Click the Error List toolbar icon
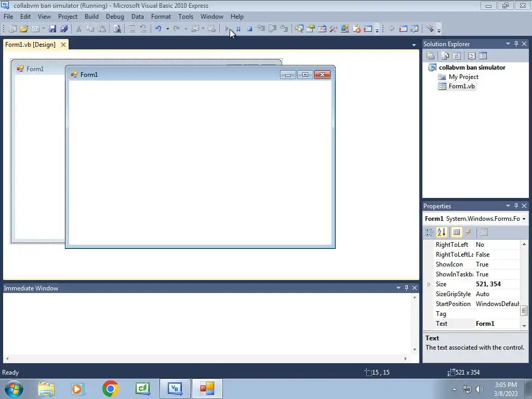 (x=356, y=29)
